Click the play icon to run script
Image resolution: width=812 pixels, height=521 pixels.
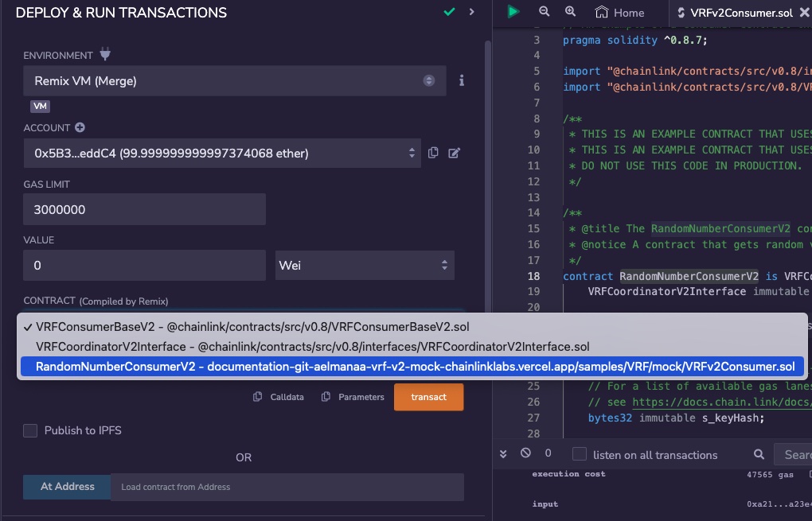point(513,12)
